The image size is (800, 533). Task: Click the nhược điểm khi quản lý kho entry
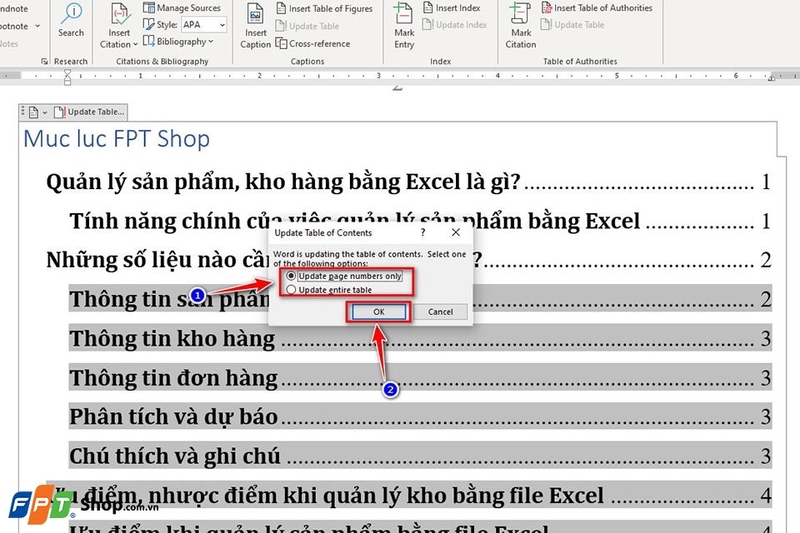[409, 495]
